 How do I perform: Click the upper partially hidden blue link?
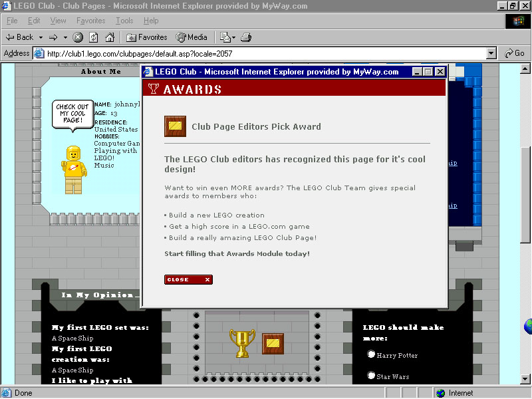tap(453, 163)
